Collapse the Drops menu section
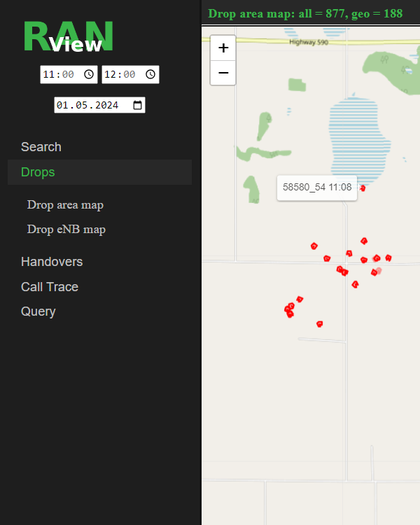Viewport: 420px width, 525px height. click(x=38, y=172)
